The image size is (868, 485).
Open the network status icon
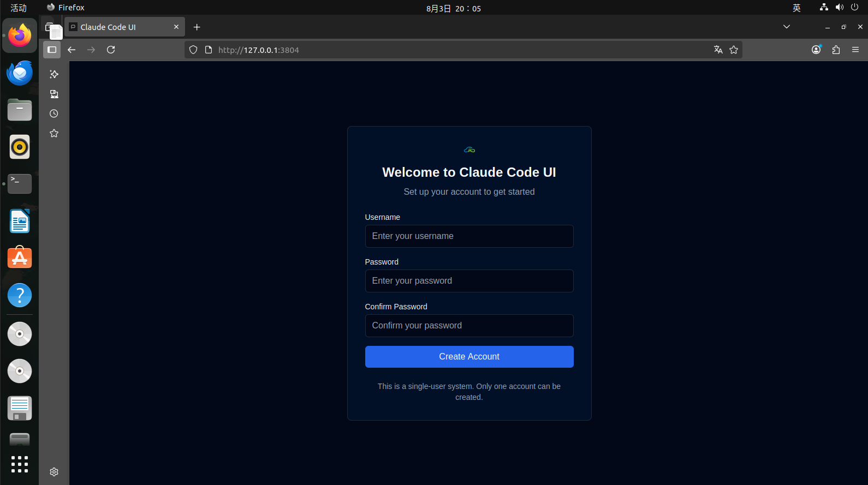pos(824,7)
